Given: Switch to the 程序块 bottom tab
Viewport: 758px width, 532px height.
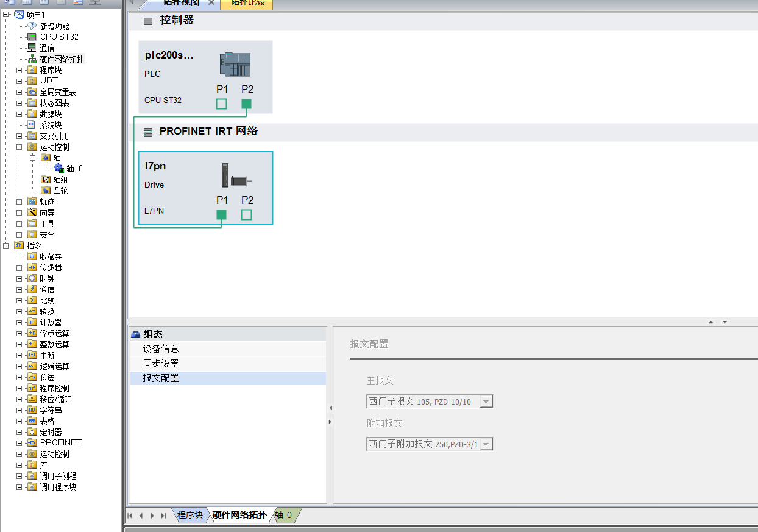Looking at the screenshot, I should pos(189,515).
